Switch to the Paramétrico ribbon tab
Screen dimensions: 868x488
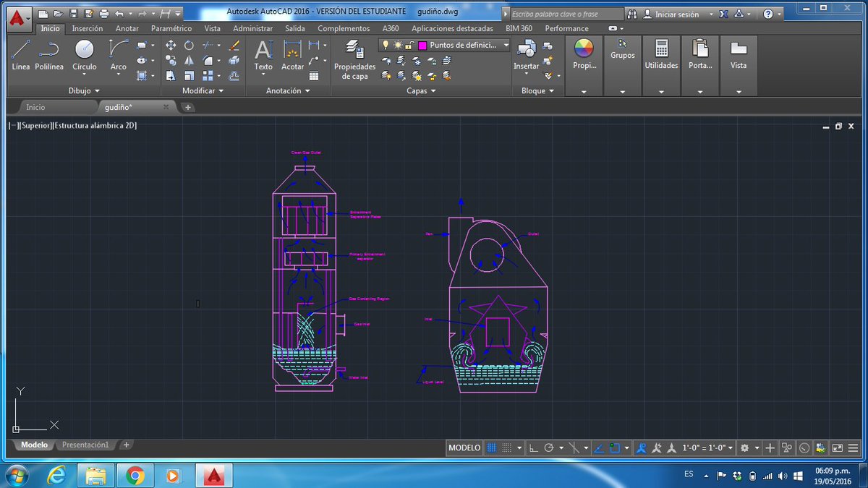click(171, 28)
